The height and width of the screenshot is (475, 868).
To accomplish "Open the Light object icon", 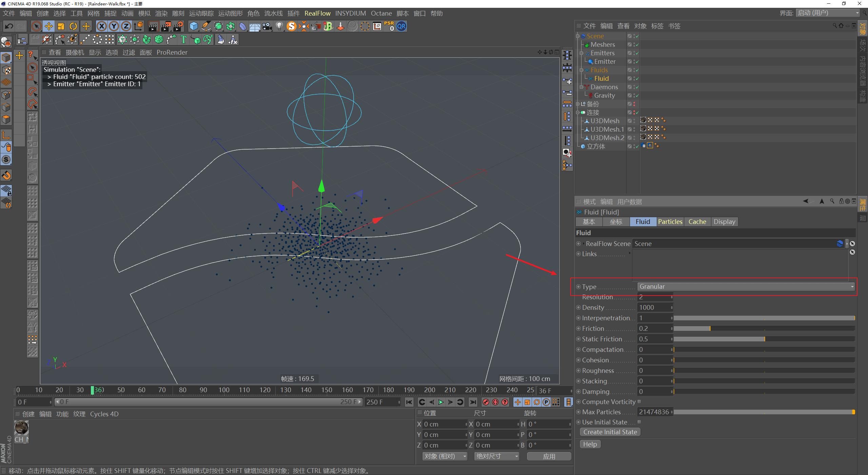I will (x=279, y=26).
